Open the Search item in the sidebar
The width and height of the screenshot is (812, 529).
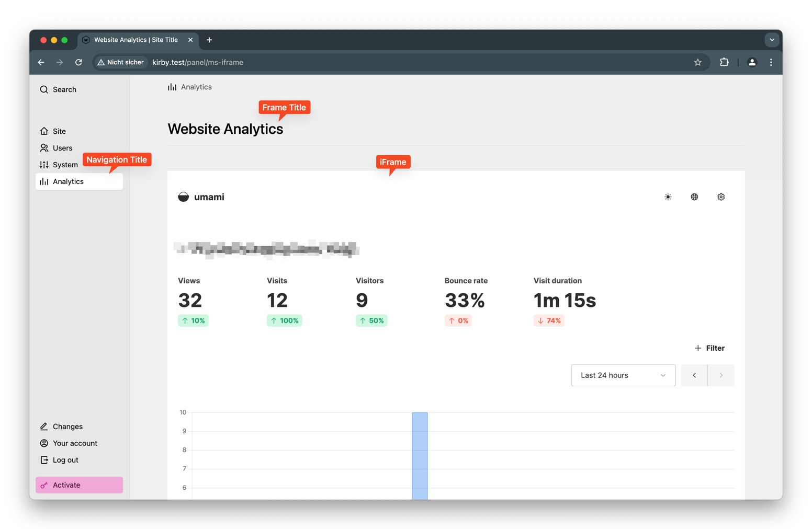tap(58, 89)
